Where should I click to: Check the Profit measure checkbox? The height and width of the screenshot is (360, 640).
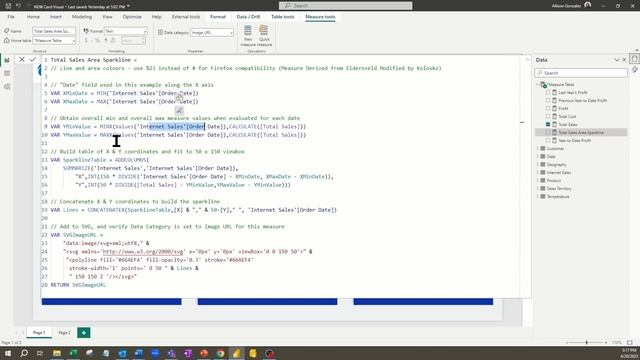[548, 109]
